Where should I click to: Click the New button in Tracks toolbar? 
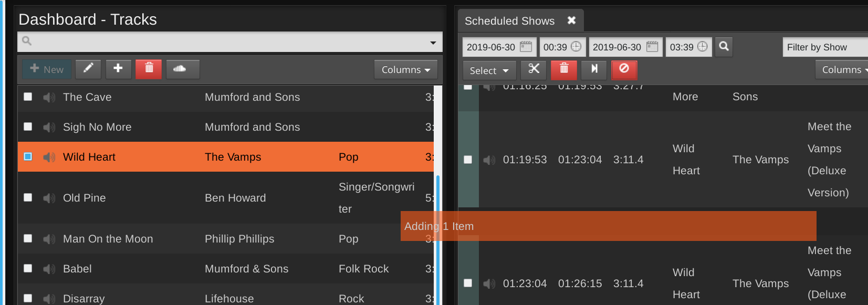click(47, 69)
